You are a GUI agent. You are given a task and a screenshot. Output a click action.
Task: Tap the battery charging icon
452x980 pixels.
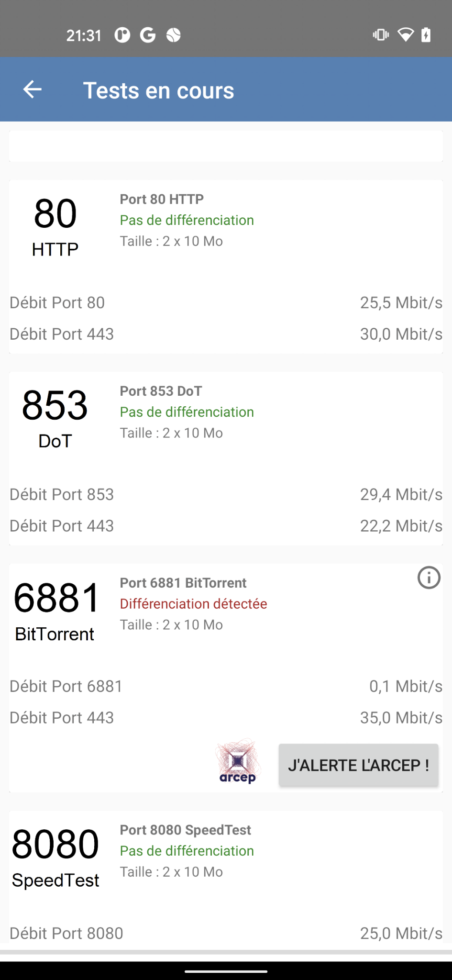click(x=426, y=35)
